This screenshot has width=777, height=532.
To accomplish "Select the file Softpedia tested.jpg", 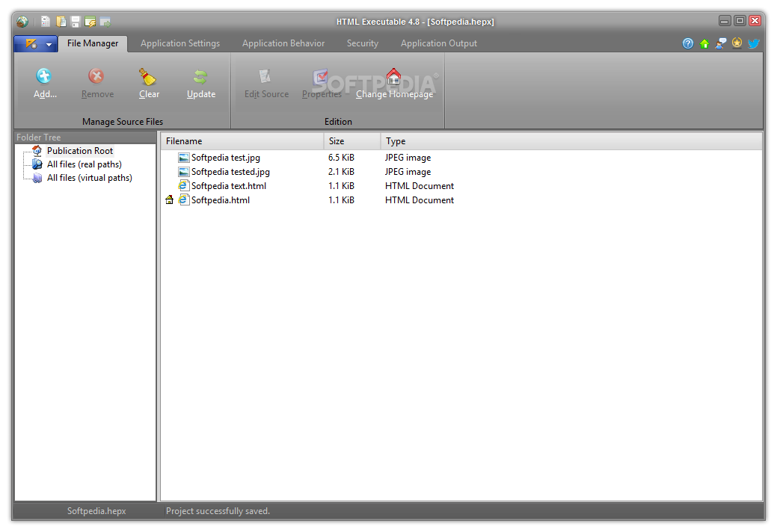I will pyautogui.click(x=230, y=172).
